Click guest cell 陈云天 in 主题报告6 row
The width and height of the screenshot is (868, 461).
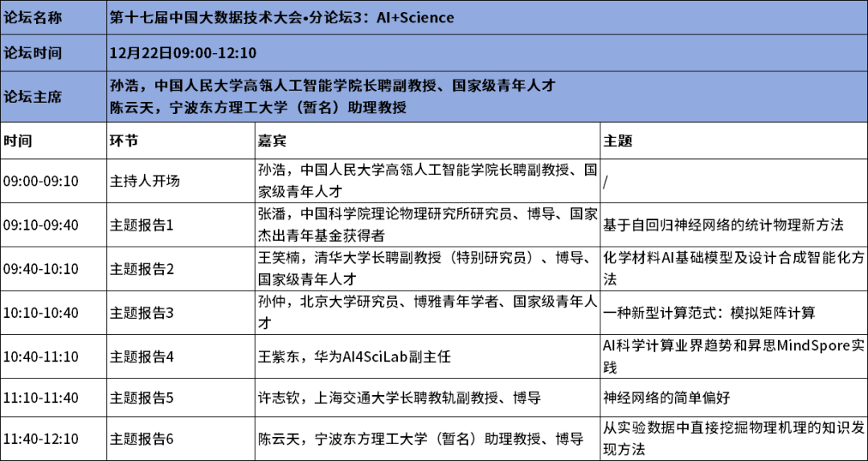(x=428, y=439)
